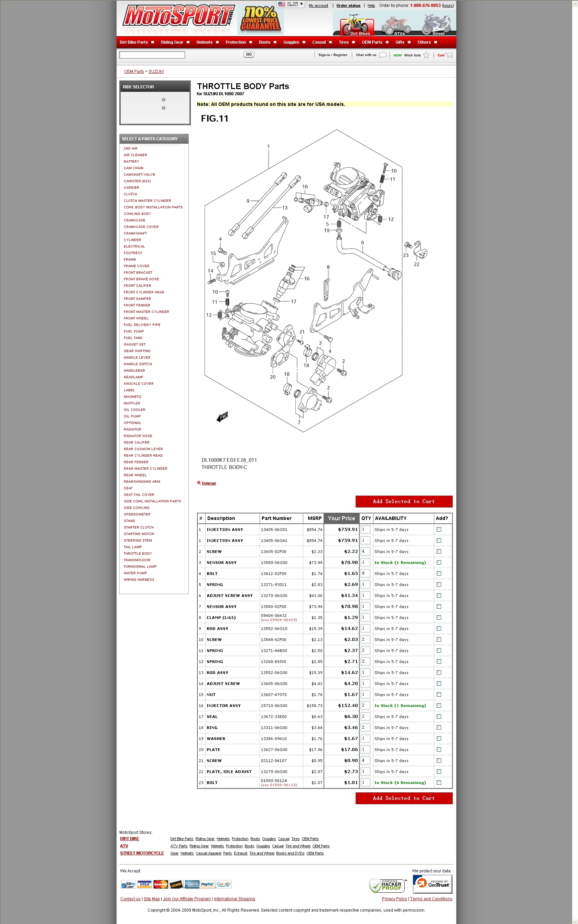The height and width of the screenshot is (924, 578).
Task: Click the Visa payment logo
Action: click(144, 884)
